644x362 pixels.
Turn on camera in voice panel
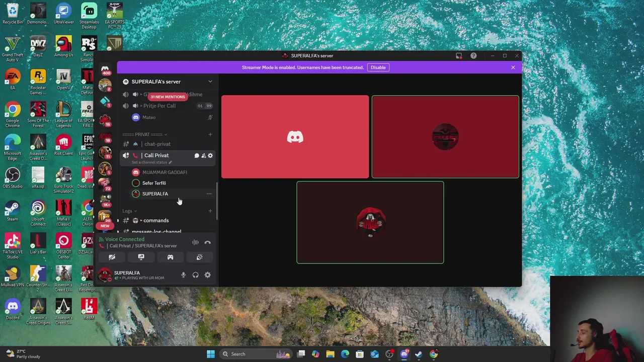pos(112,257)
